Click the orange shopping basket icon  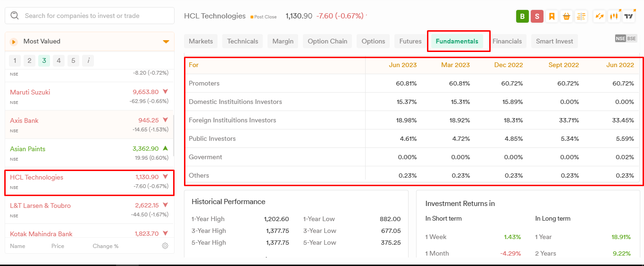pos(567,17)
